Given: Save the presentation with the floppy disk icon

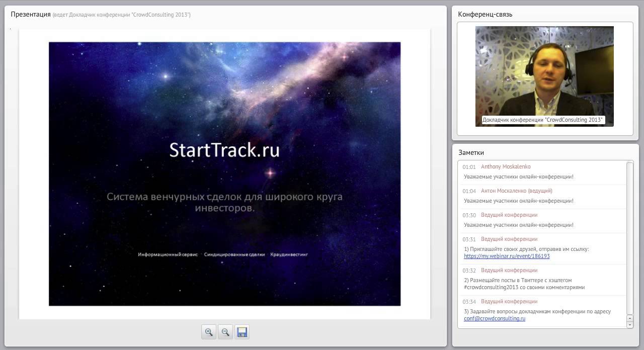Looking at the screenshot, I should point(242,332).
